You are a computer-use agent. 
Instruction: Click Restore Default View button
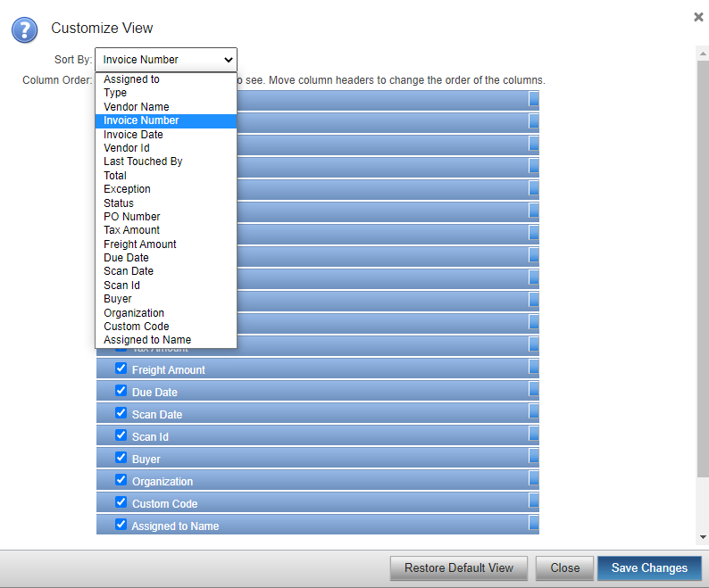click(458, 568)
